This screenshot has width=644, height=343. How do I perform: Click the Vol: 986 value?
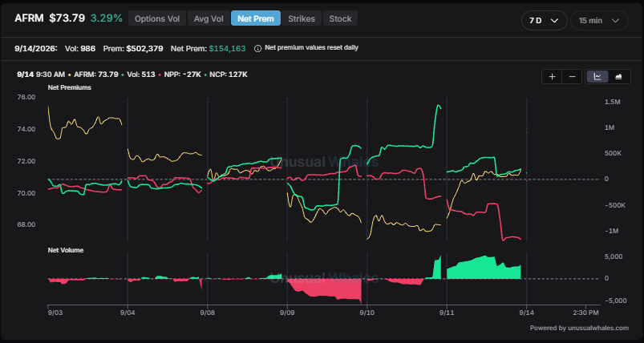[x=80, y=48]
